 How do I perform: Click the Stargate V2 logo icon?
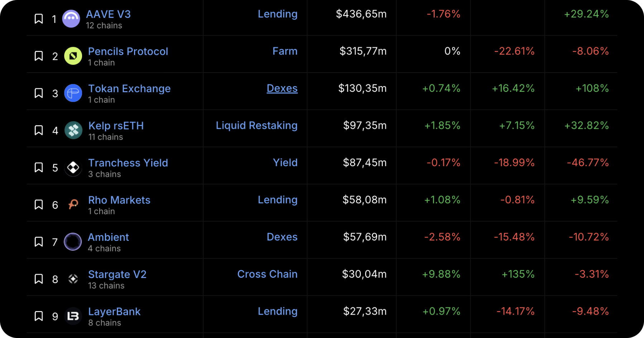73,279
